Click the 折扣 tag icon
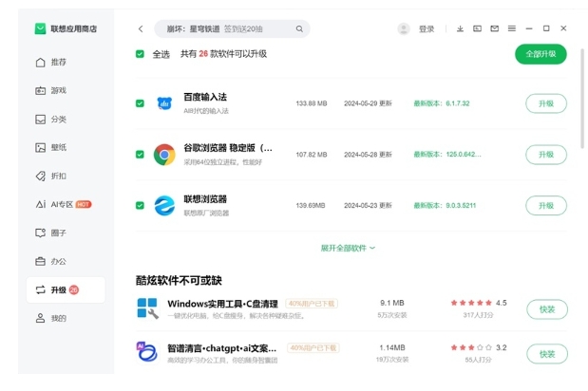The width and height of the screenshot is (588, 391). point(40,176)
